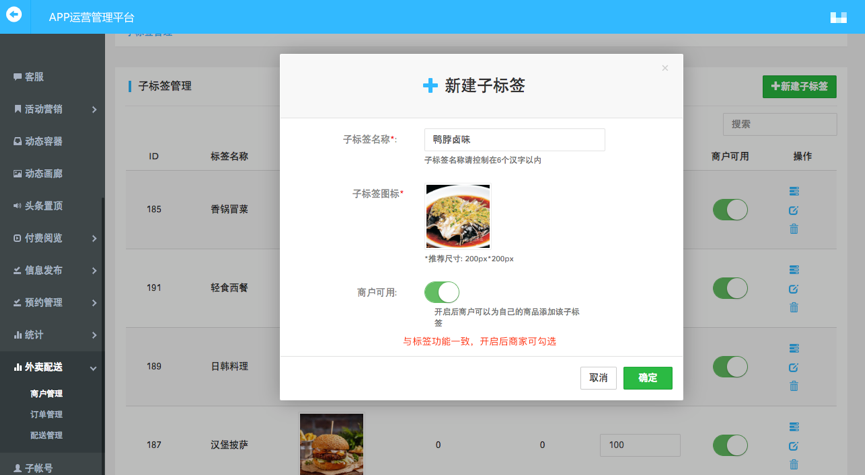
Task: Click the edit icon for row 185
Action: (794, 210)
